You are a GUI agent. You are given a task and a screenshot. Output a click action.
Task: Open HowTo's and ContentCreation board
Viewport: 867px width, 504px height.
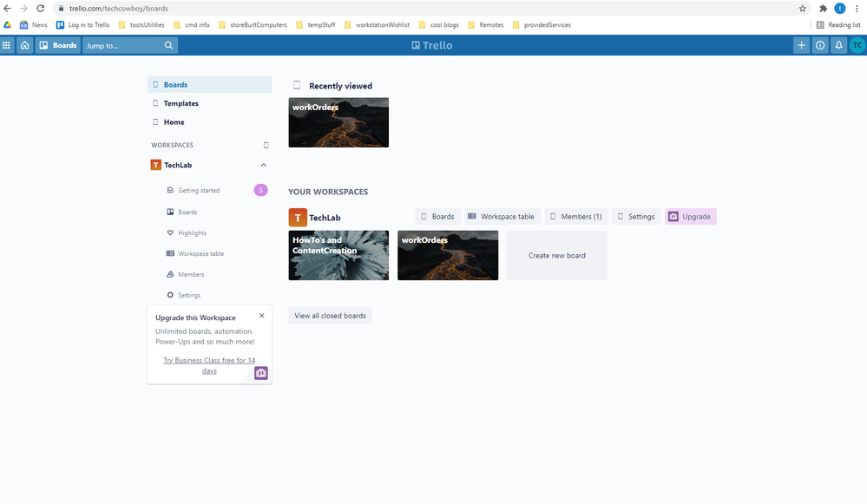tap(338, 255)
